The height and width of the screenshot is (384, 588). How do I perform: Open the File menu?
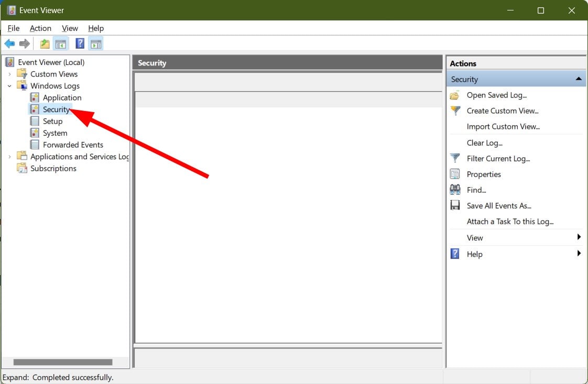(x=14, y=28)
